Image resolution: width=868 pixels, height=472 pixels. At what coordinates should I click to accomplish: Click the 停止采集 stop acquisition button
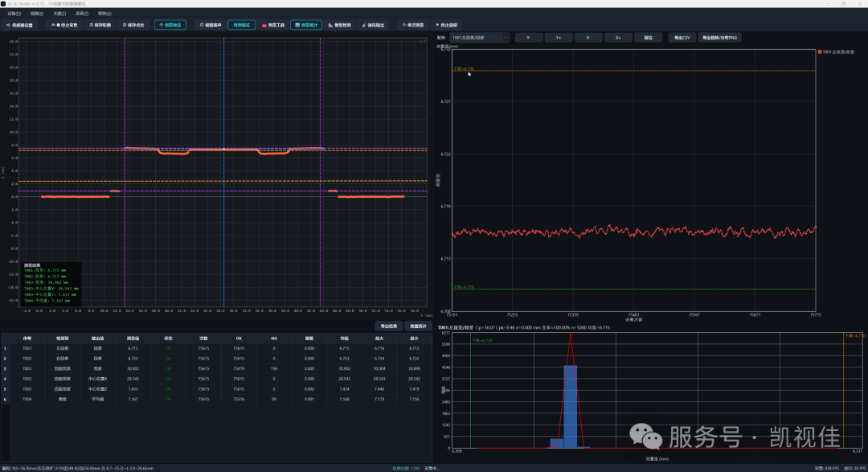(65, 25)
